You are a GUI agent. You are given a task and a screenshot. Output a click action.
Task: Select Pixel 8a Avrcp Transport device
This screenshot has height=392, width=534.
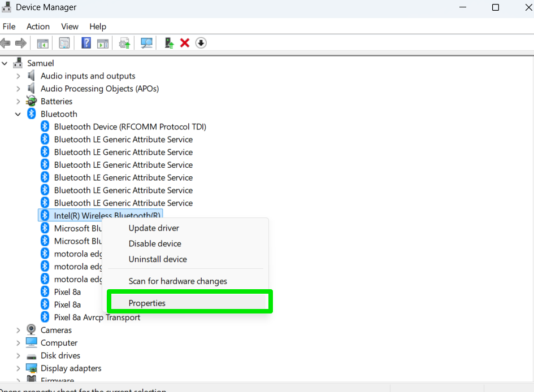pos(97,317)
